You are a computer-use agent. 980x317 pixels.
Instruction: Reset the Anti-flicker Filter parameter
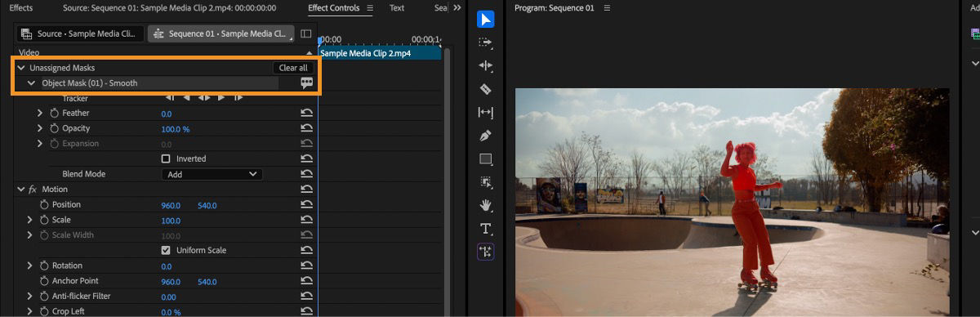click(306, 296)
